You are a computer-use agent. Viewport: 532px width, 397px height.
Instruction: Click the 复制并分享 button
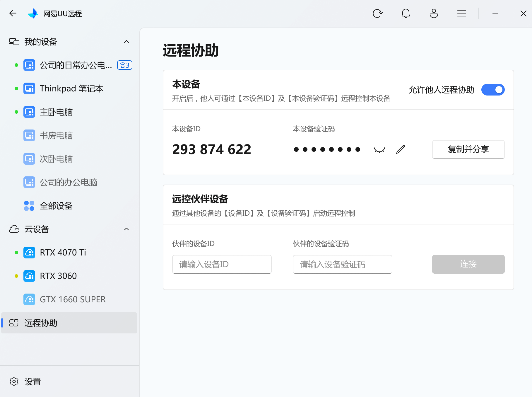point(468,149)
